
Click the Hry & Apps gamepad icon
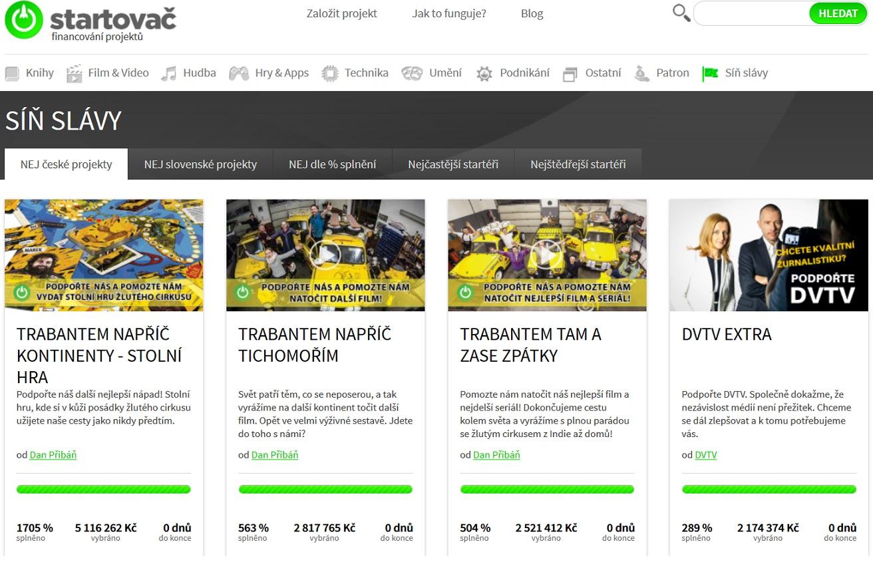click(x=239, y=73)
